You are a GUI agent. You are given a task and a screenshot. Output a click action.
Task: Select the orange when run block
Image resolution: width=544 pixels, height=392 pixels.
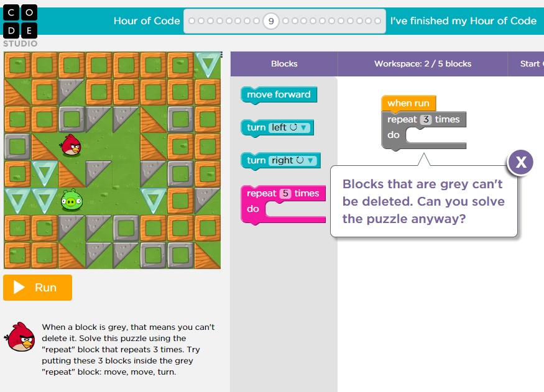408,103
